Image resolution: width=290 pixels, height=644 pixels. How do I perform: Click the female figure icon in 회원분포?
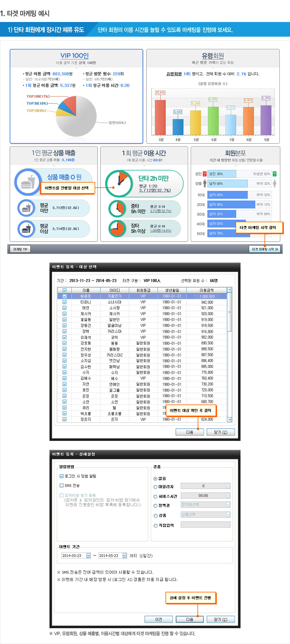[274, 183]
